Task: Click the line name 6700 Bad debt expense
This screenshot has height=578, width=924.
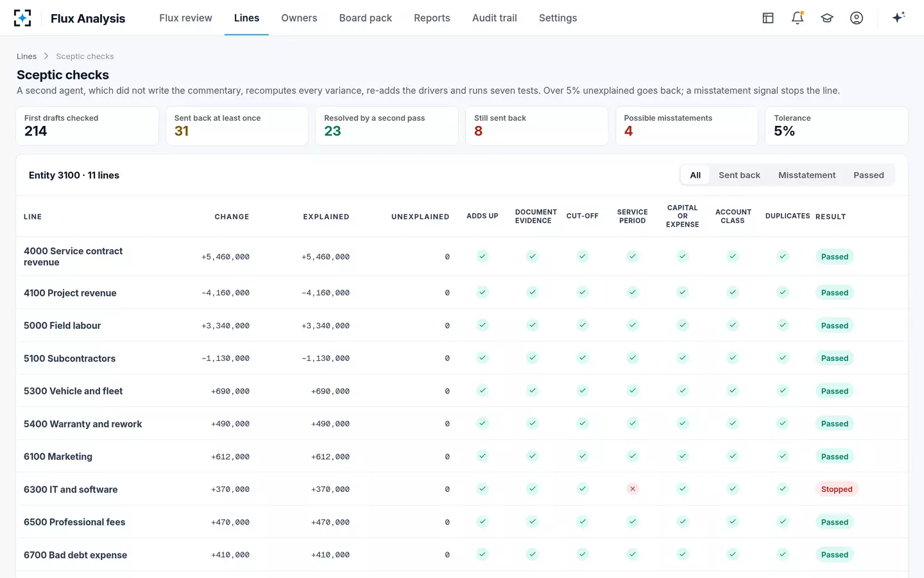Action: [75, 555]
